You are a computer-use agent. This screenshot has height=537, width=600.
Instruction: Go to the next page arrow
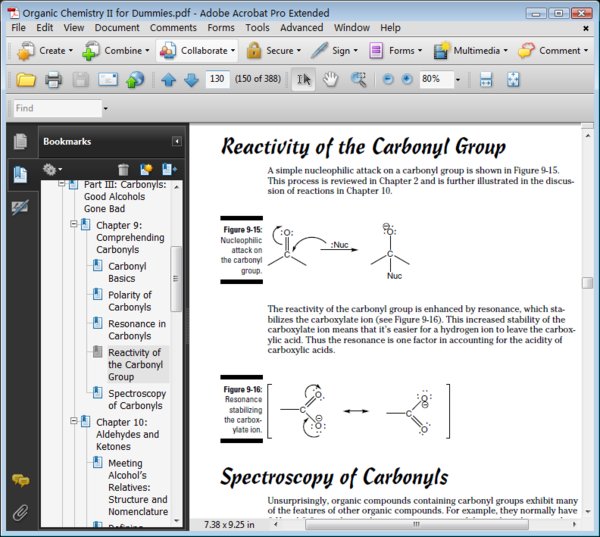tap(190, 79)
